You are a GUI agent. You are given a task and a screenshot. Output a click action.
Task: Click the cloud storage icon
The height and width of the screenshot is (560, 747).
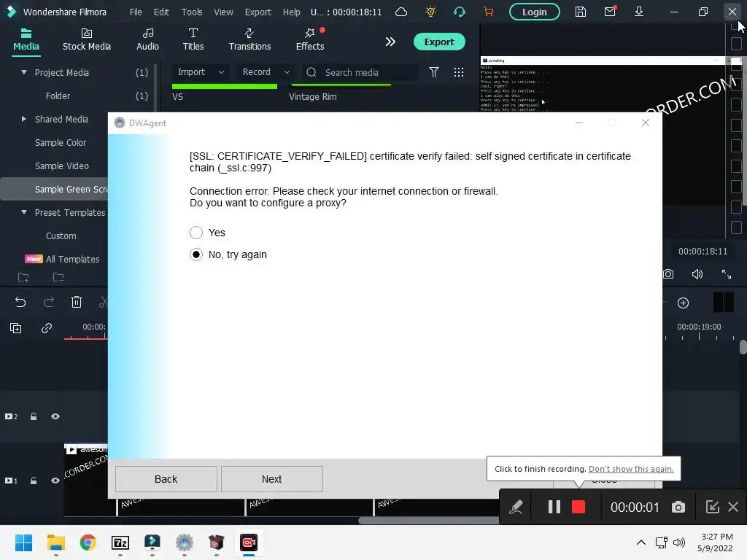pyautogui.click(x=401, y=12)
